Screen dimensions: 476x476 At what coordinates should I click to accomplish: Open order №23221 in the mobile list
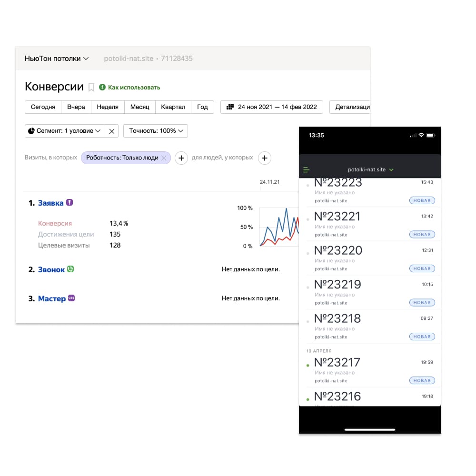338,217
